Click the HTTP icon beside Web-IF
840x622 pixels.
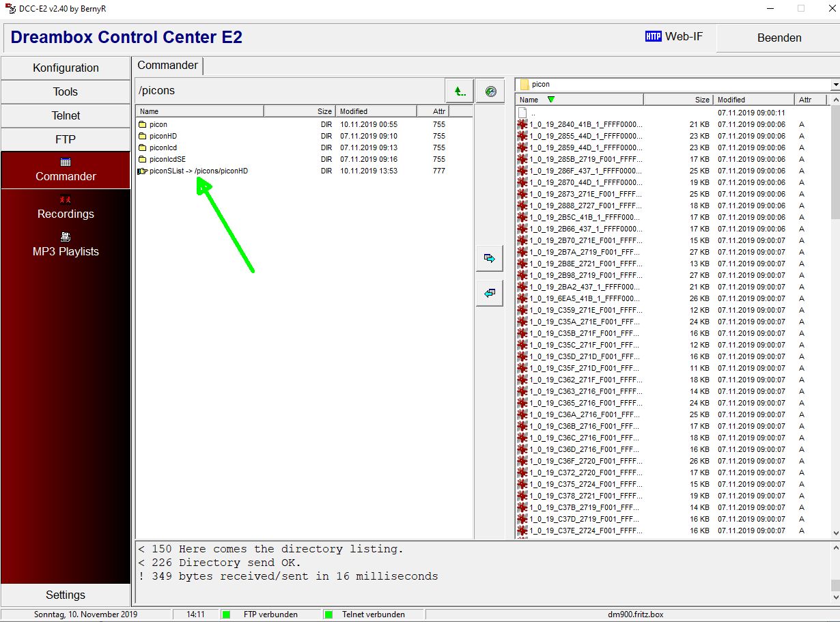[654, 36]
